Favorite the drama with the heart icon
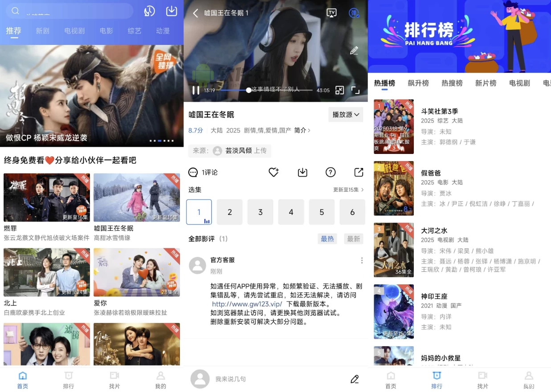This screenshot has height=392, width=551. click(x=273, y=172)
